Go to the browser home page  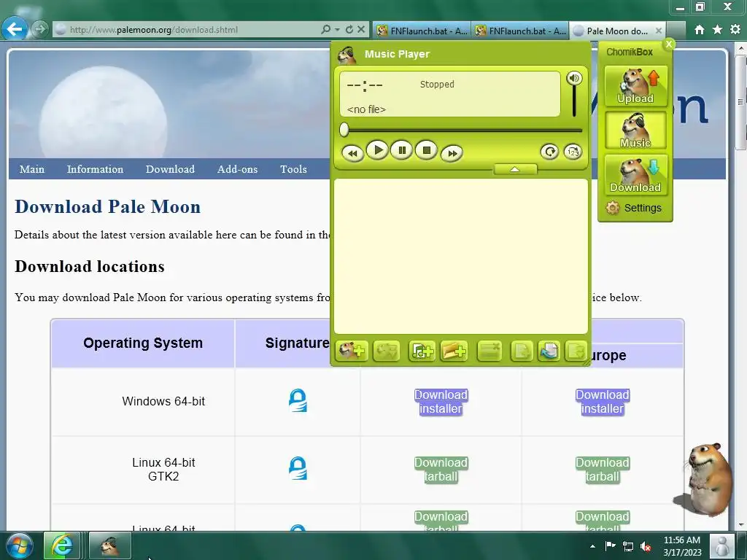point(700,29)
